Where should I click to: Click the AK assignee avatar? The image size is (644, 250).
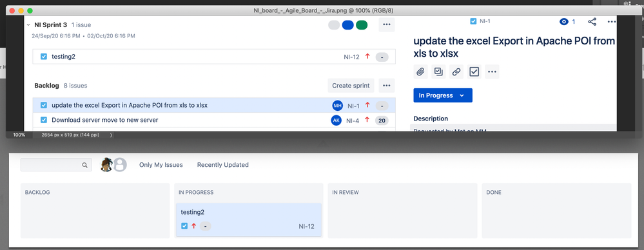337,120
